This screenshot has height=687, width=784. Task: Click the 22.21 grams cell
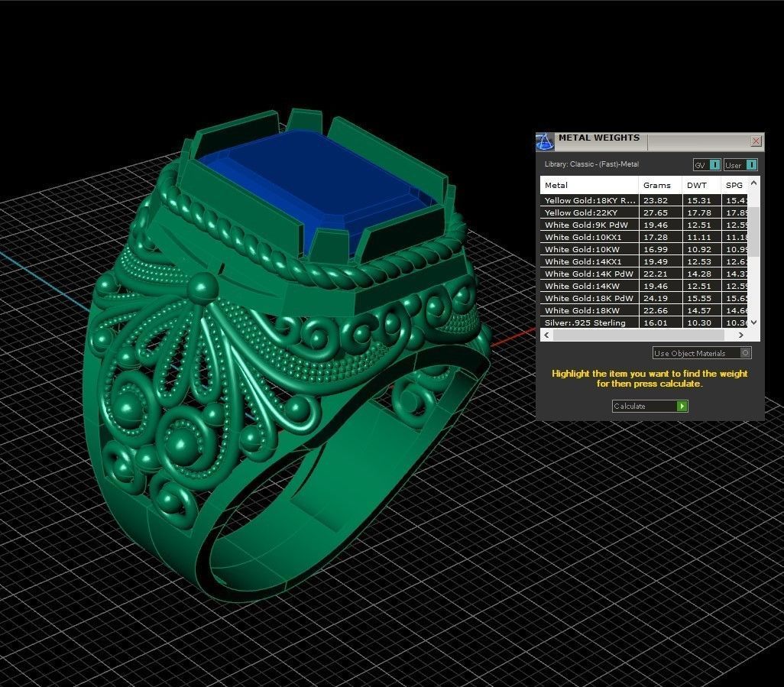coord(660,274)
